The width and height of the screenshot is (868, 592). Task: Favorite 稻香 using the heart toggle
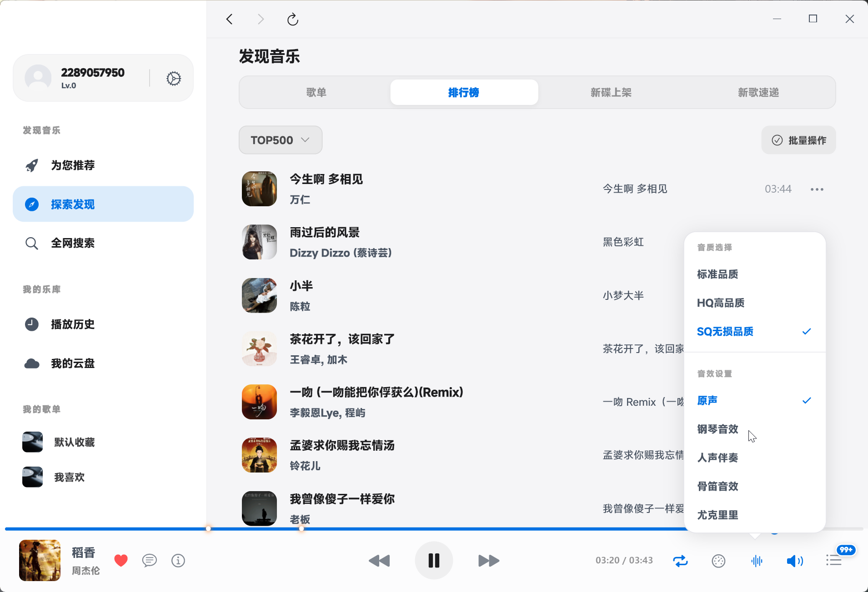pos(120,560)
